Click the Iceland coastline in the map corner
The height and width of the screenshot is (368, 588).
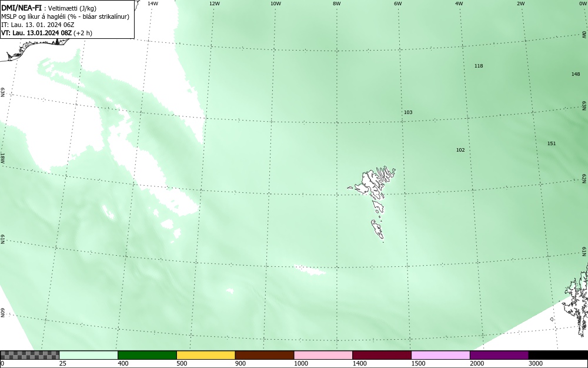tap(36, 49)
